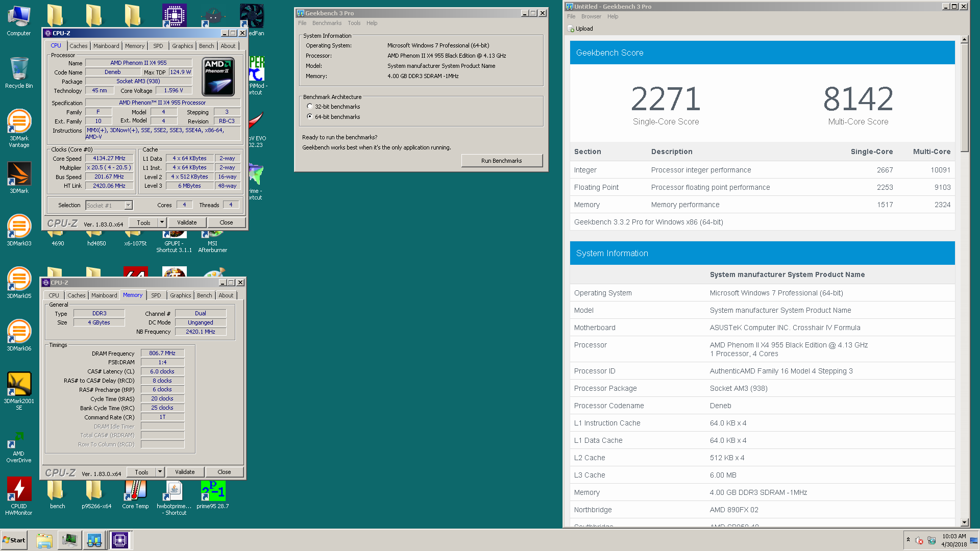
Task: Click scrollbar down arrow in results window
Action: click(x=964, y=522)
